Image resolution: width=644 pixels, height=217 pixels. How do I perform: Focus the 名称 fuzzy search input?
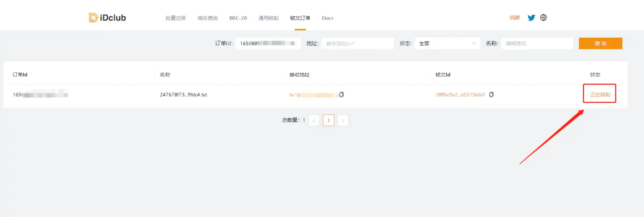pos(537,43)
